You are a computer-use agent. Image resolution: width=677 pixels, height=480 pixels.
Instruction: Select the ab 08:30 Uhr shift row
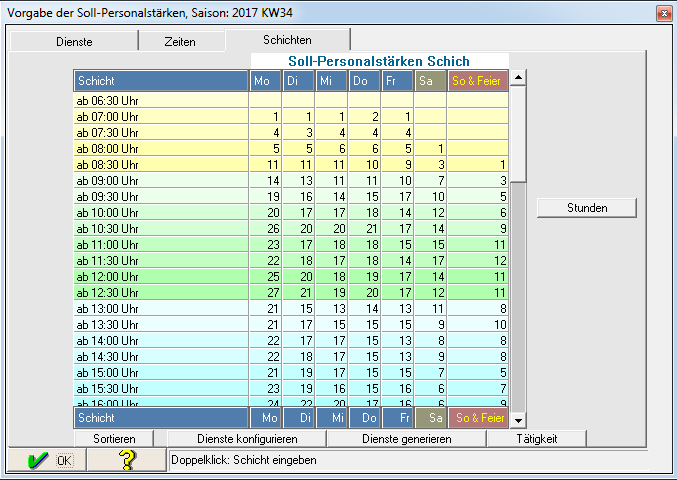160,164
